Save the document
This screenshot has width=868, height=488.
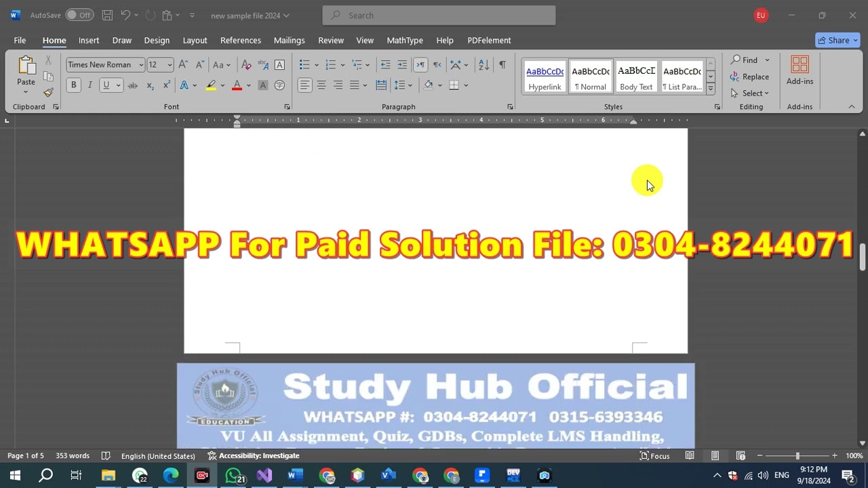pos(107,15)
